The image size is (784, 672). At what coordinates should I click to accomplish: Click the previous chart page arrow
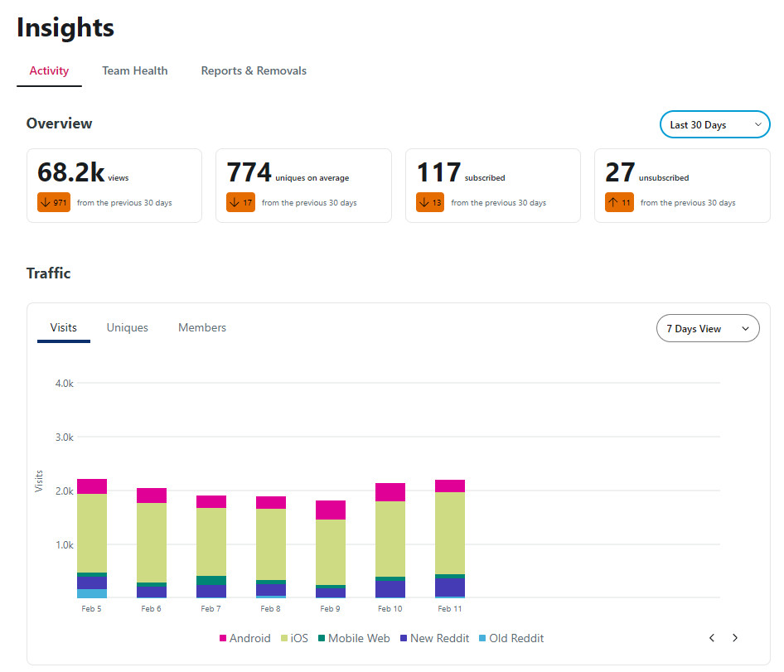point(711,638)
